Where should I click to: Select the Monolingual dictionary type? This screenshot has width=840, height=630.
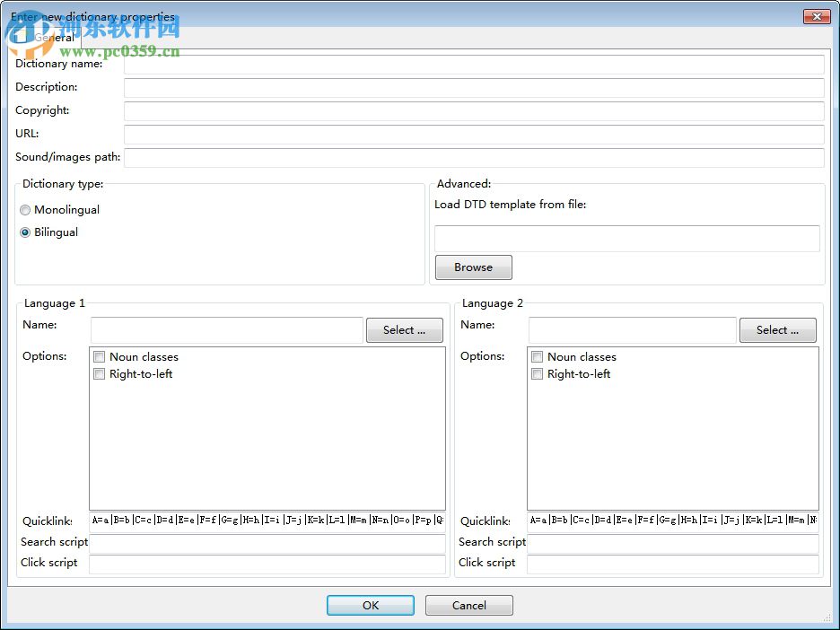pos(25,210)
